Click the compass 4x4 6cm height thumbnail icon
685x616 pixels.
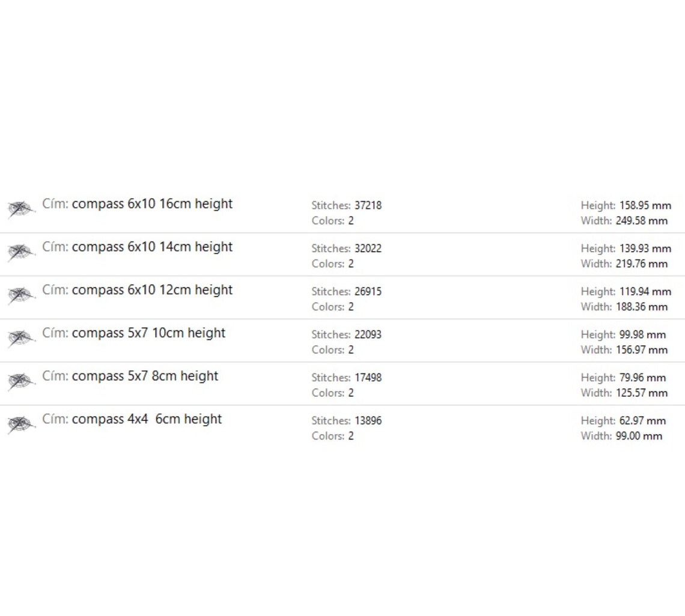tap(20, 425)
